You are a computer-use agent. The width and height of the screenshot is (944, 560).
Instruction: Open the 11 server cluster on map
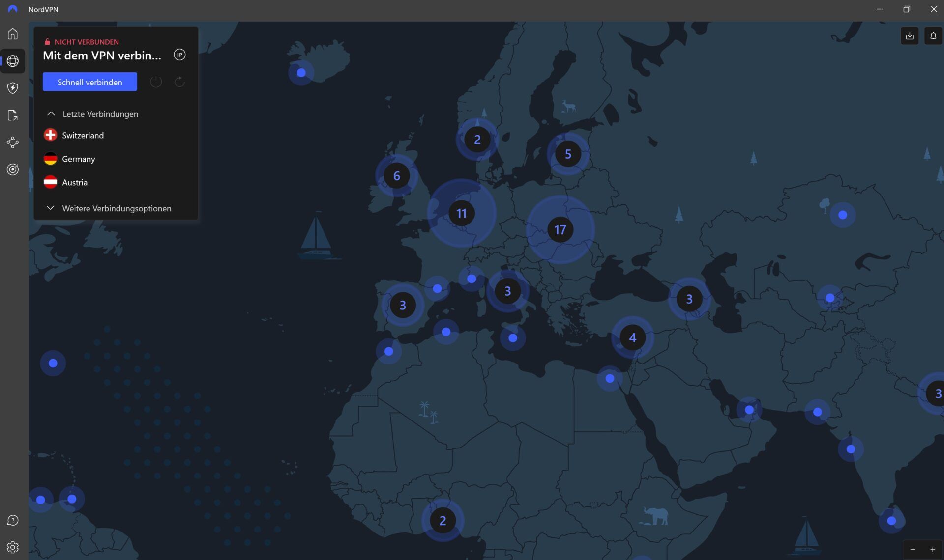[461, 213]
